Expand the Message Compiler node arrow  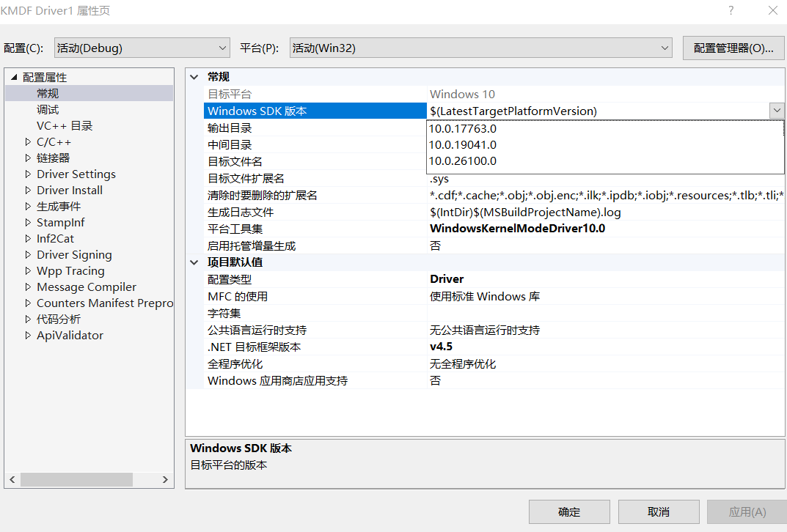click(x=28, y=287)
